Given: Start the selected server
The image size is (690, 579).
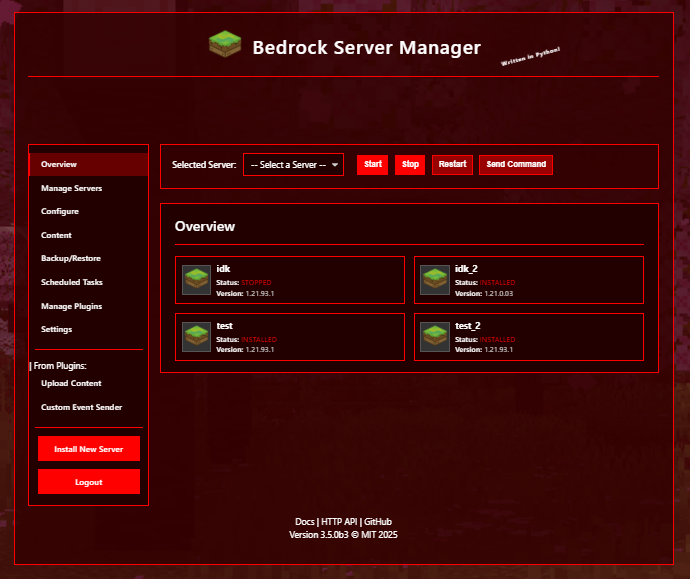Looking at the screenshot, I should [x=373, y=165].
